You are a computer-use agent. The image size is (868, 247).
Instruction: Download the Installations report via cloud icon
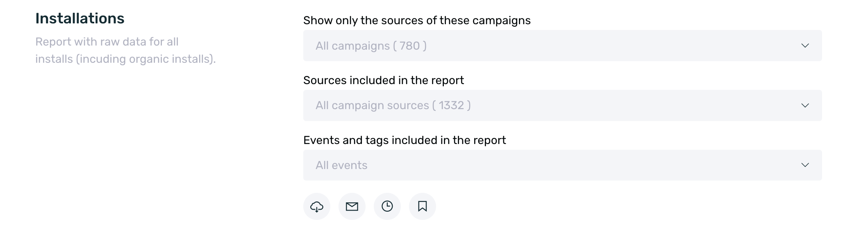click(x=316, y=206)
